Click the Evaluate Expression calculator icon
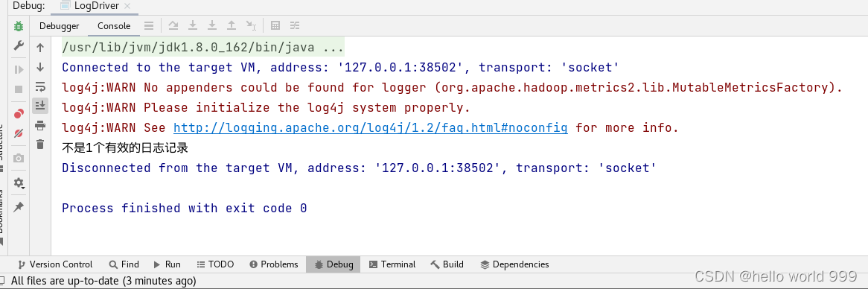 (x=275, y=25)
